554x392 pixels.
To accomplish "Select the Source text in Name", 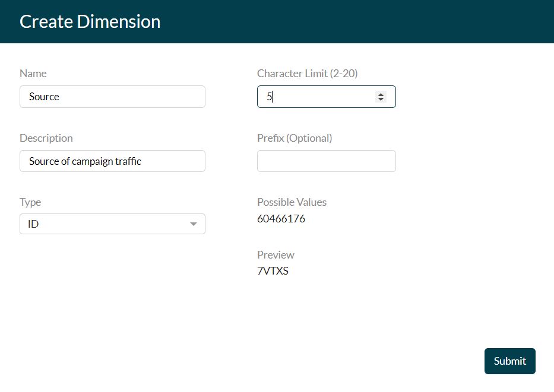I will tap(43, 96).
